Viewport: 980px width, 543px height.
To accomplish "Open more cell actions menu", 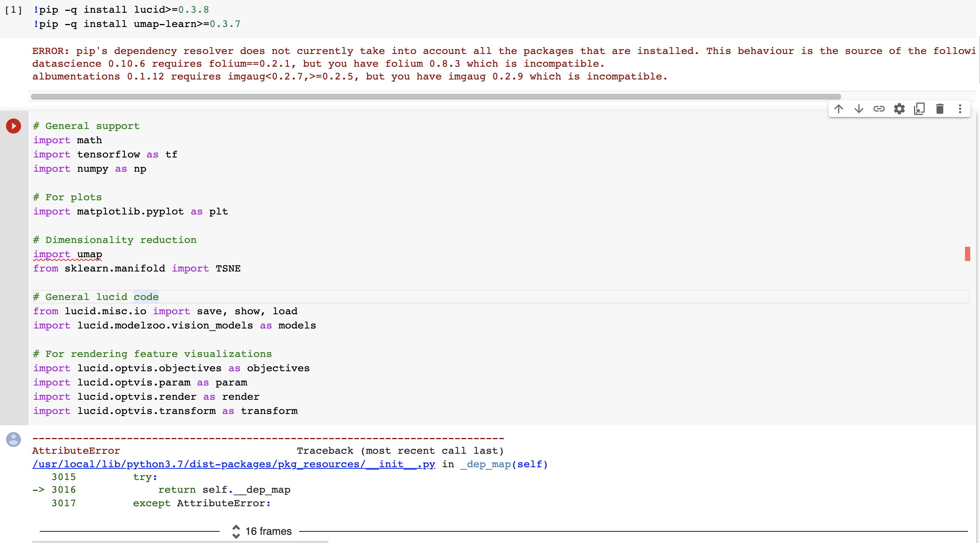I will (960, 109).
